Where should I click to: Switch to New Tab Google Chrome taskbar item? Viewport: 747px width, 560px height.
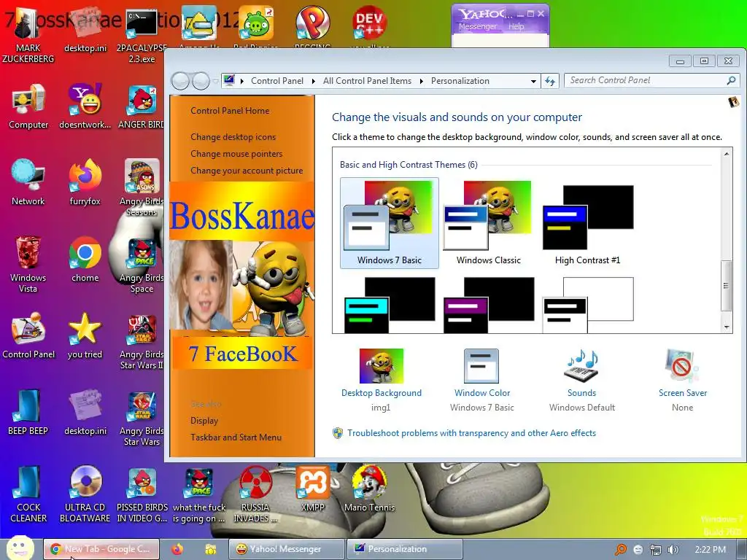[x=101, y=549]
